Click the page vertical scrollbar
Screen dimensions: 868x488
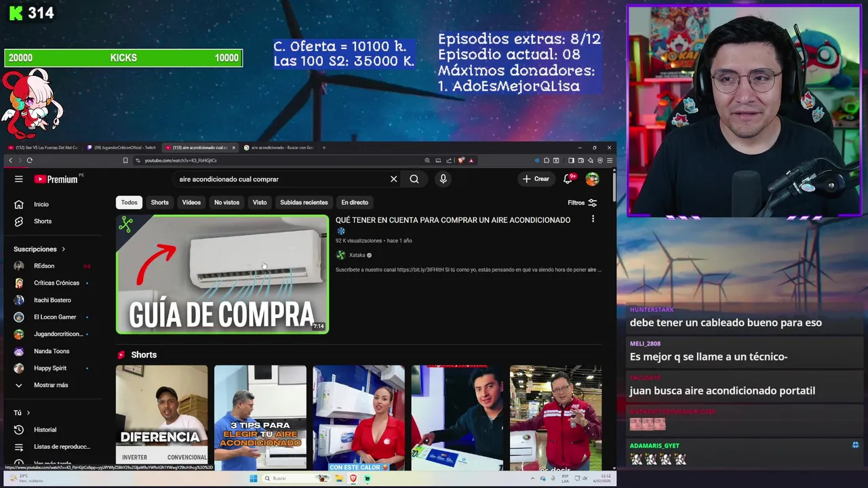(x=614, y=186)
